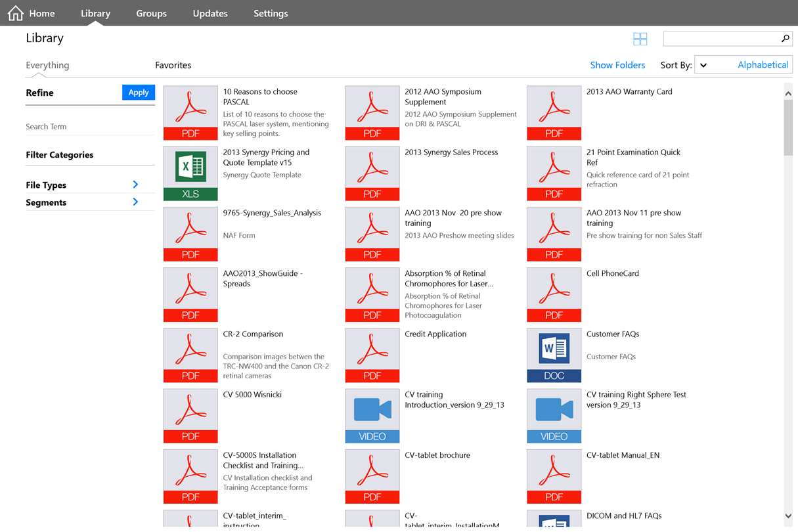
Task: Open XLS icon for Synergy Pricing and Quote Template
Action: tap(190, 173)
